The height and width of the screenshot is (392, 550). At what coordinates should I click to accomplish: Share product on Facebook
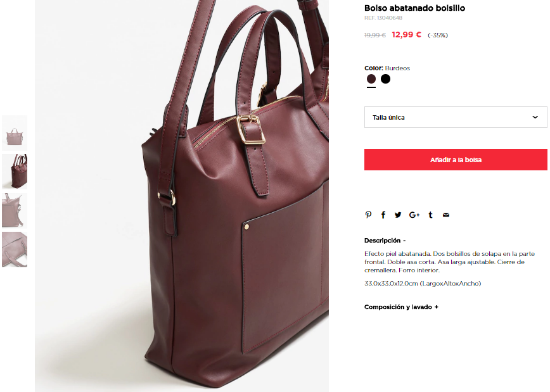click(x=383, y=215)
